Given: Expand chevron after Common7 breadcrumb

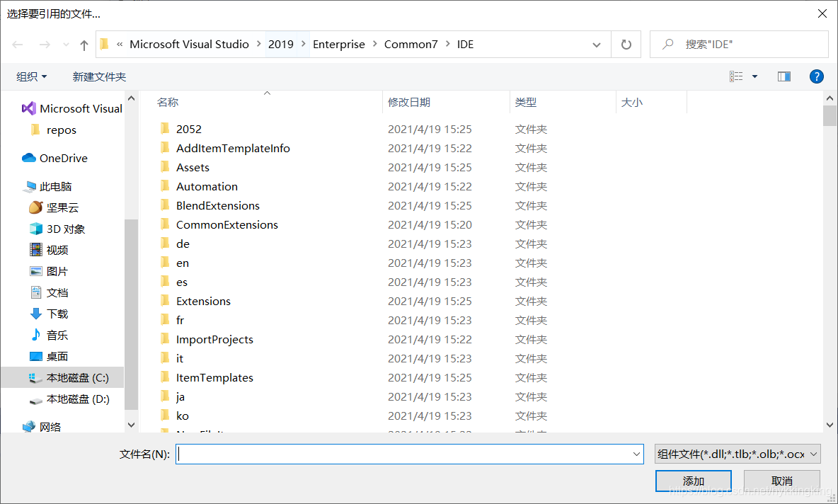Looking at the screenshot, I should pos(447,45).
